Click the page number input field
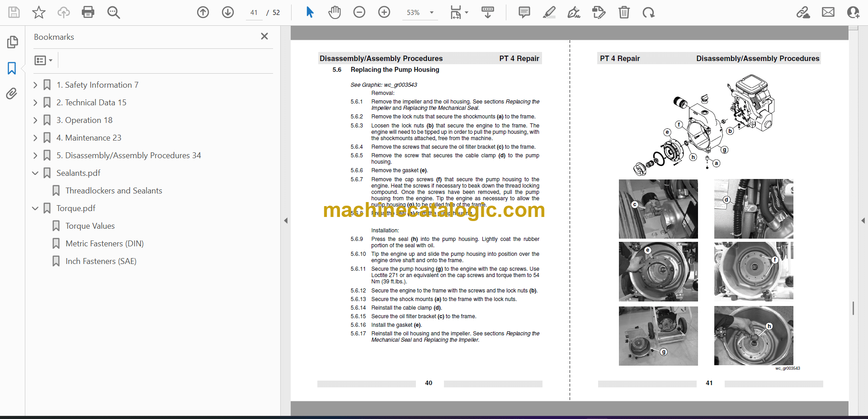The image size is (868, 419). point(254,13)
